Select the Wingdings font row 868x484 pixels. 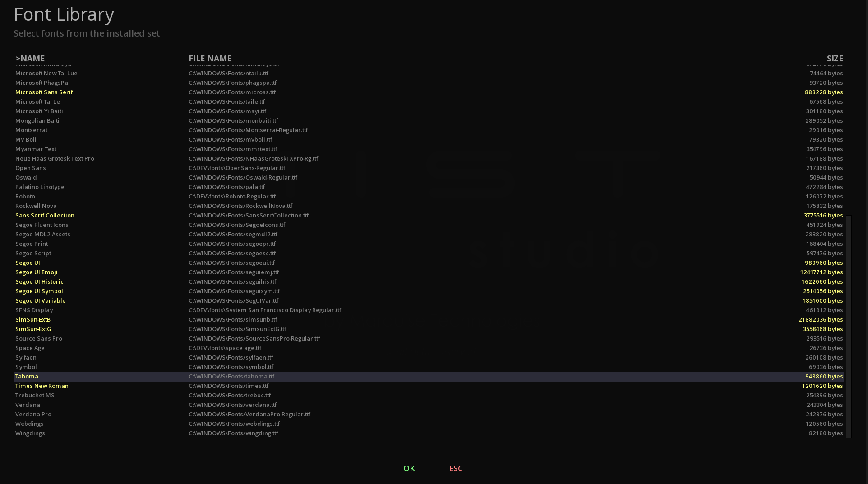pyautogui.click(x=429, y=433)
